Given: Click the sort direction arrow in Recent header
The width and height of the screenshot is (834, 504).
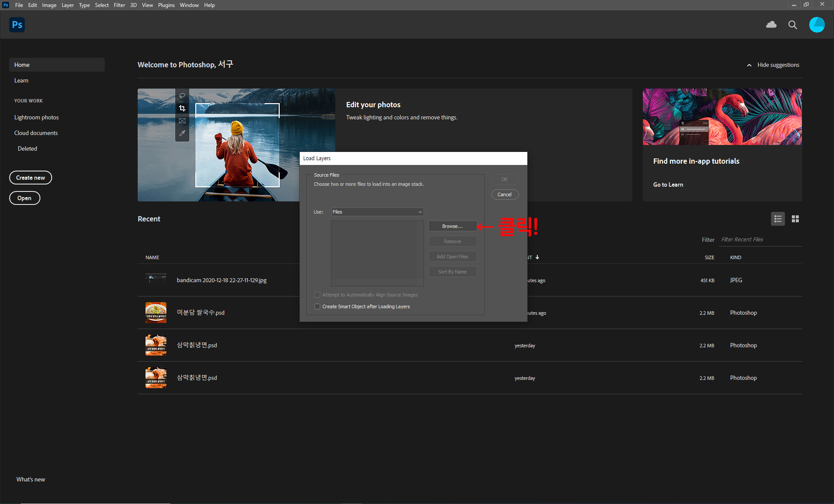Looking at the screenshot, I should (537, 257).
